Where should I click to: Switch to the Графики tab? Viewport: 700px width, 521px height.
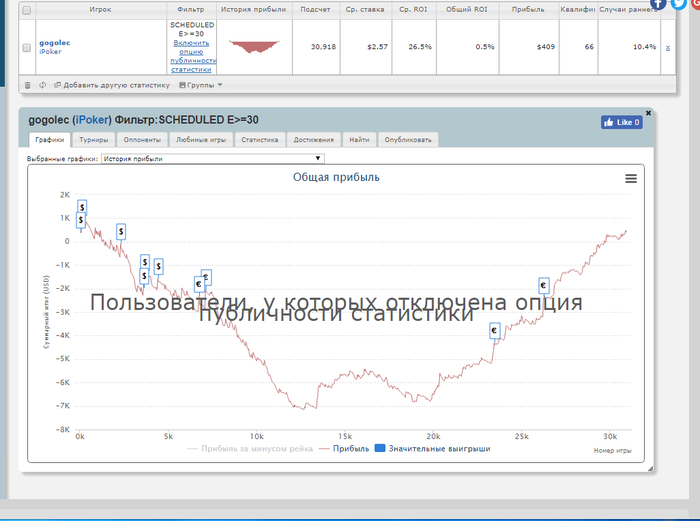click(x=50, y=140)
